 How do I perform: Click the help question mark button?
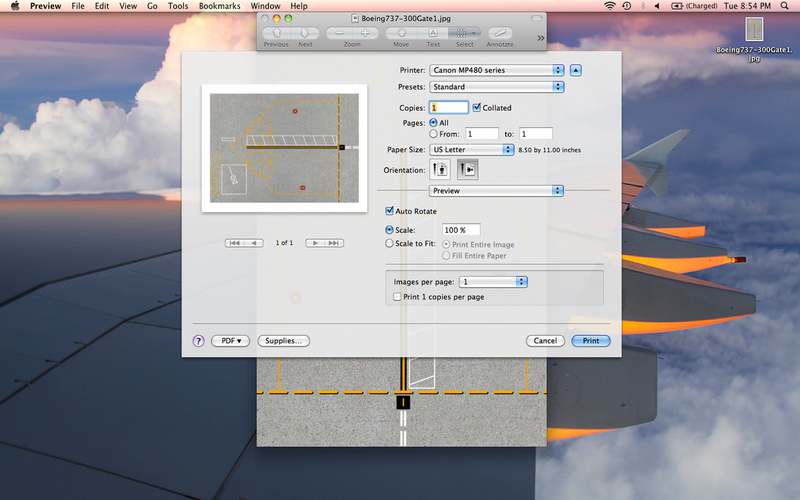point(198,341)
